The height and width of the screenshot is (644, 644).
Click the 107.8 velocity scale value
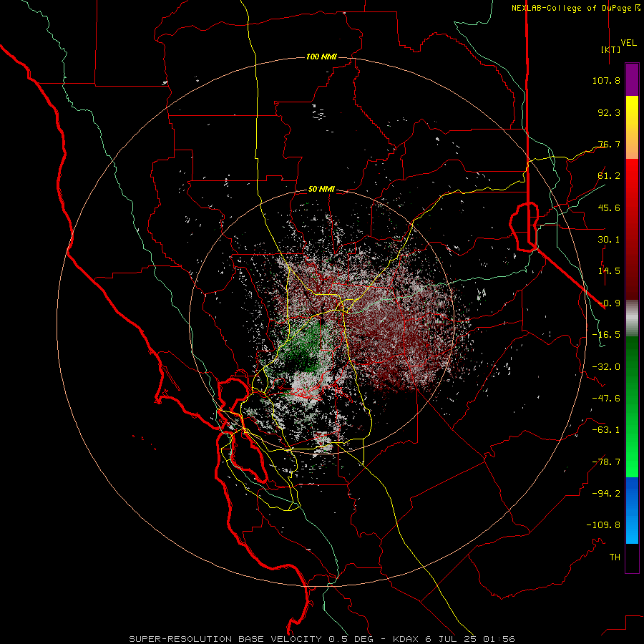(606, 80)
